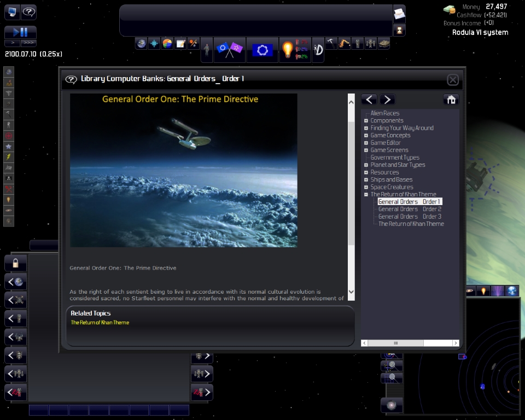Open the message history envelope icon
Image resolution: width=525 pixels, height=420 pixels.
click(x=399, y=14)
